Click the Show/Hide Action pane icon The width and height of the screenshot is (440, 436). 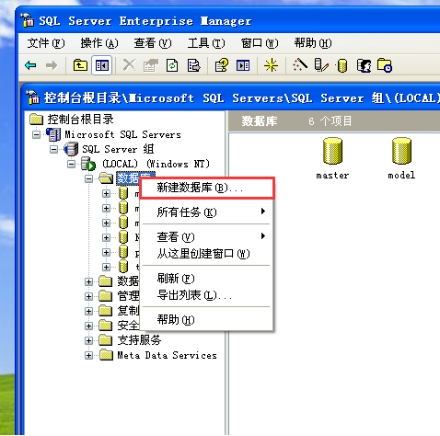(x=243, y=65)
